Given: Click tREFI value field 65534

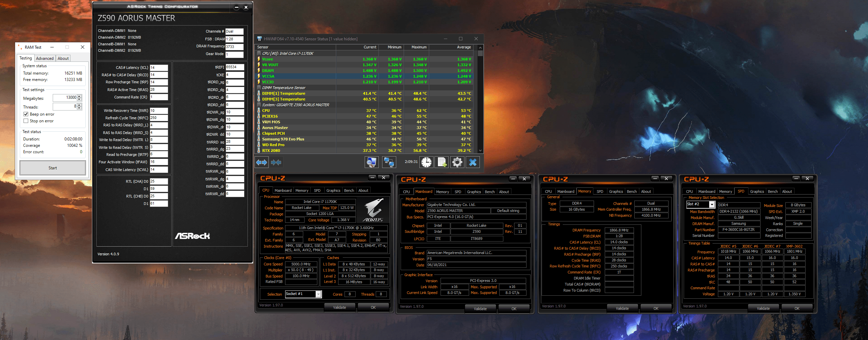Looking at the screenshot, I should 234,67.
